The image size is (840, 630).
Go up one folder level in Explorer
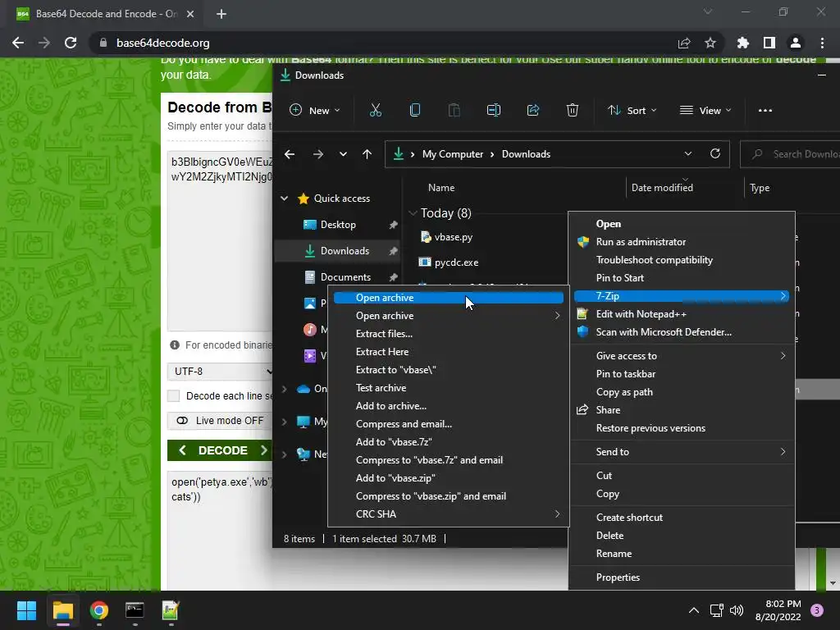pyautogui.click(x=367, y=154)
